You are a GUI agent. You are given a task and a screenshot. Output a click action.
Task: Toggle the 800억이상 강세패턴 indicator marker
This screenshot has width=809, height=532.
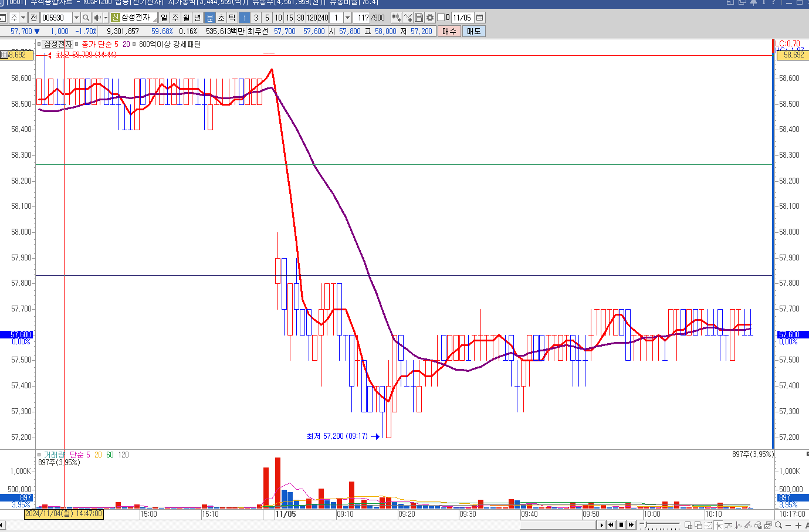click(135, 44)
